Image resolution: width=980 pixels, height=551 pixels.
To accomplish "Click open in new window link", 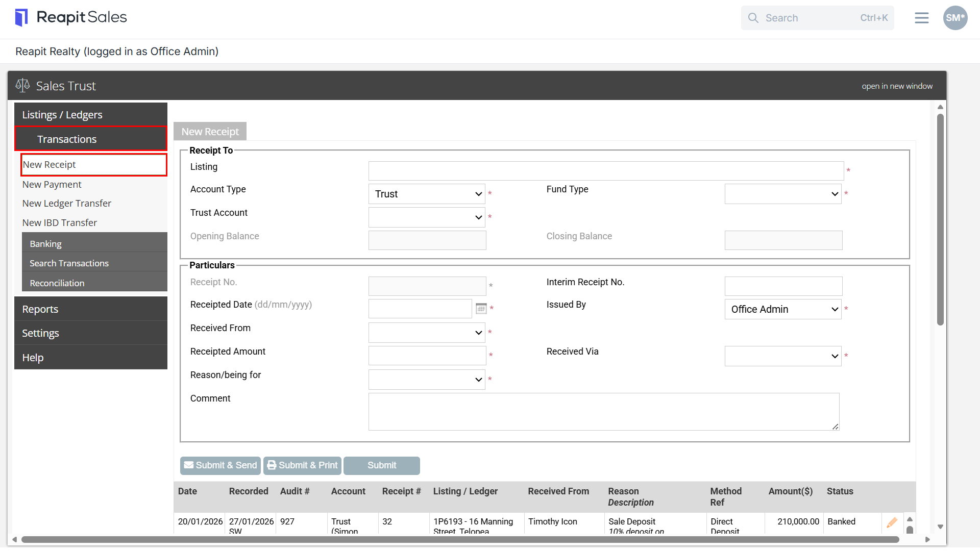I will click(x=897, y=86).
